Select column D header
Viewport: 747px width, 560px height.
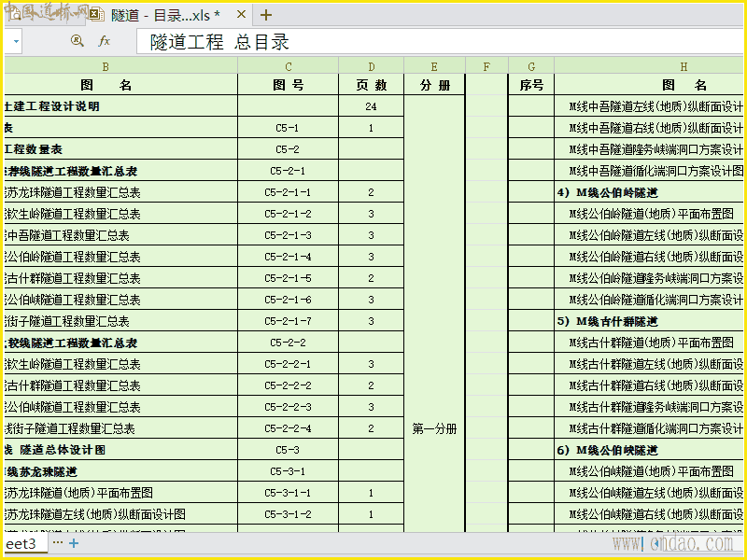click(371, 66)
